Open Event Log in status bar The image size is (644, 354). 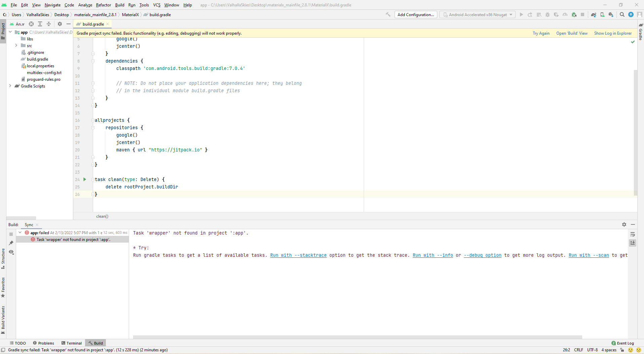pos(623,343)
